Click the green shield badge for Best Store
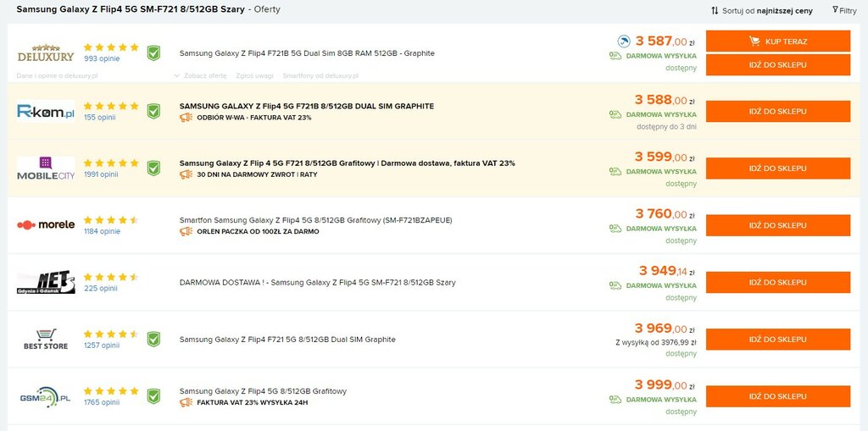Viewport: 868px width, 431px height. point(153,340)
